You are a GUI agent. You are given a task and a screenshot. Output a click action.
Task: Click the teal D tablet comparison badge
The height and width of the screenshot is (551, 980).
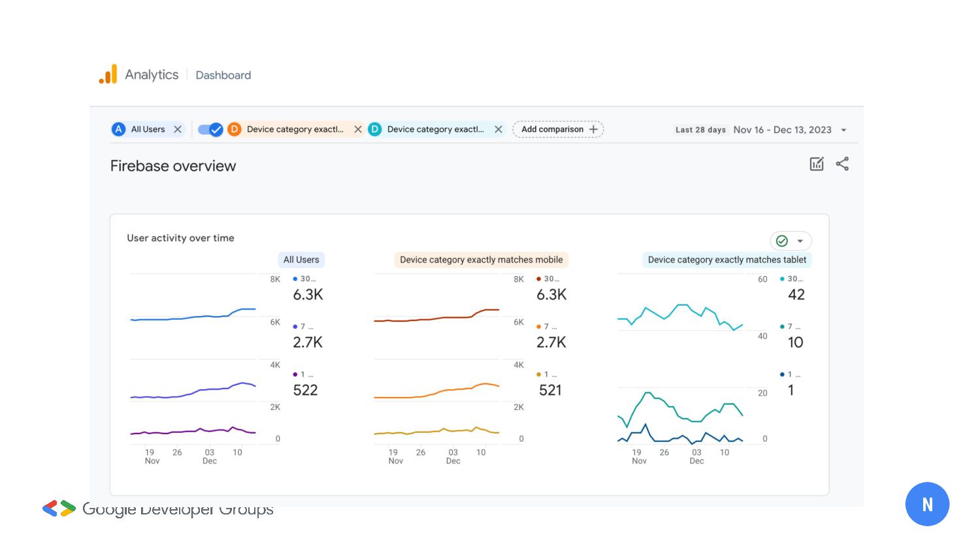click(375, 129)
